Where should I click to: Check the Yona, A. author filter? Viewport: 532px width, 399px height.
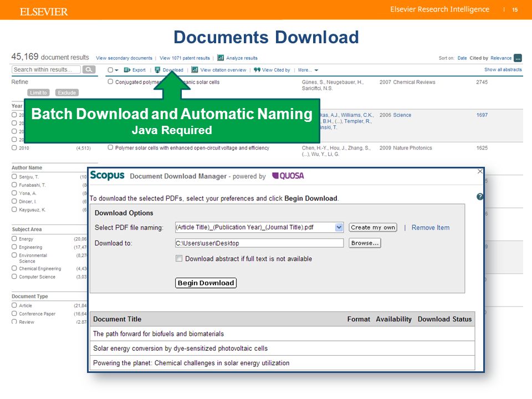point(14,193)
